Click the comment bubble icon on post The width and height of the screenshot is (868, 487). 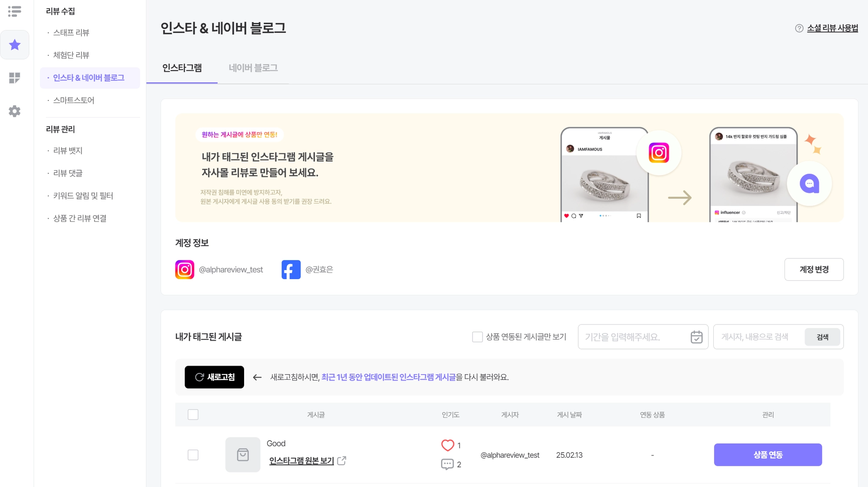pyautogui.click(x=447, y=464)
